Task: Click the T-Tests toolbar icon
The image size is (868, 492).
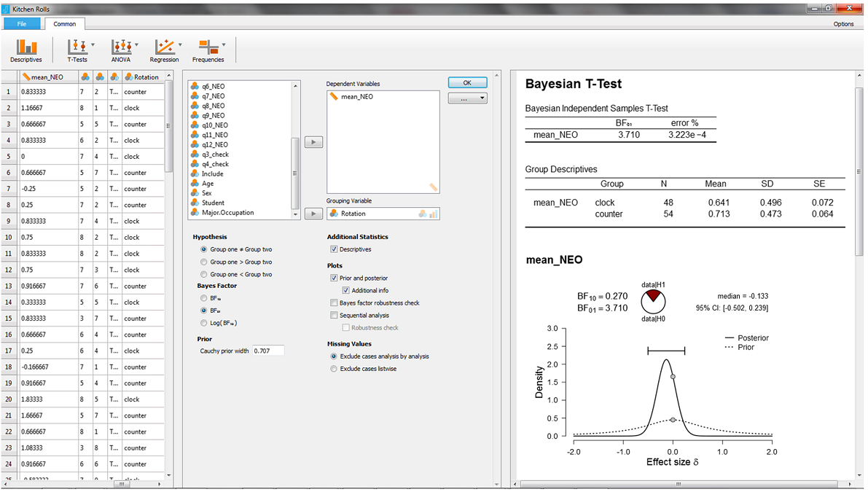Action: (x=77, y=50)
